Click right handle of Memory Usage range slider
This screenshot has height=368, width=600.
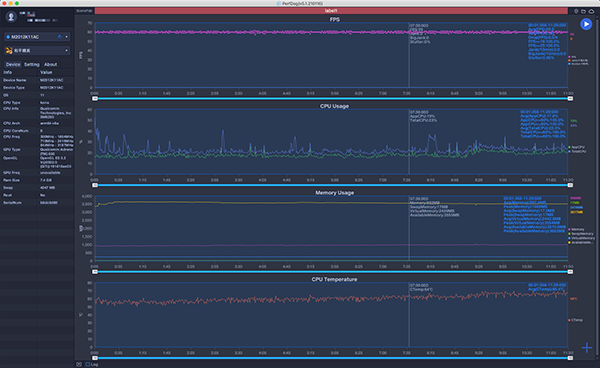tap(570, 272)
